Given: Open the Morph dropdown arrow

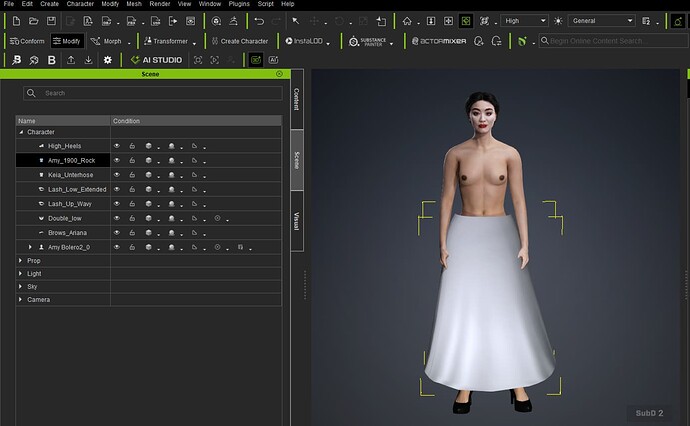Looking at the screenshot, I should click(129, 43).
